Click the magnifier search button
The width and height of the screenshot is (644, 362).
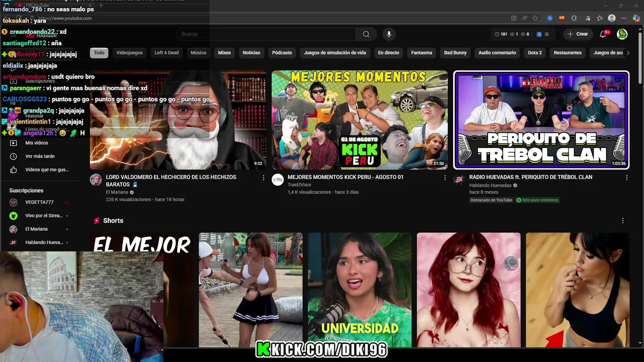coord(366,34)
